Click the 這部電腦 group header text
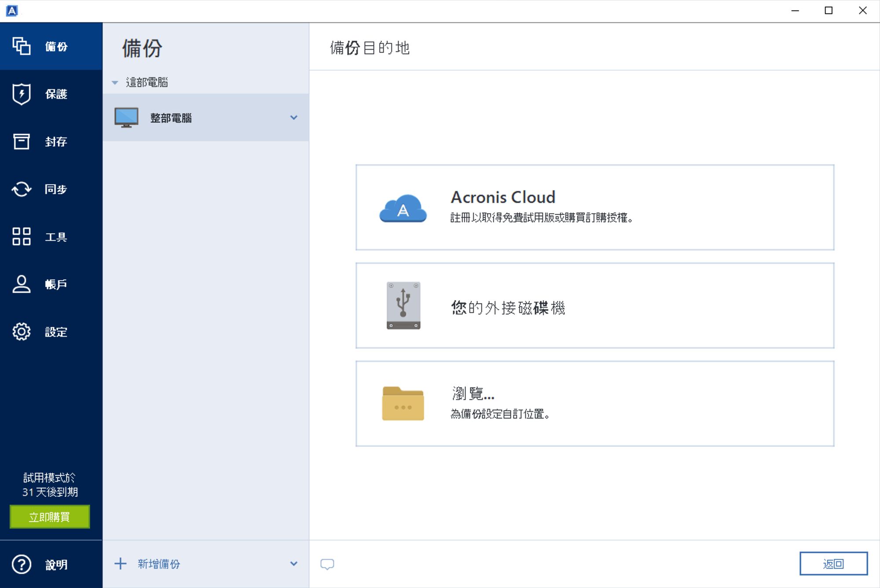This screenshot has width=880, height=588. click(x=147, y=82)
